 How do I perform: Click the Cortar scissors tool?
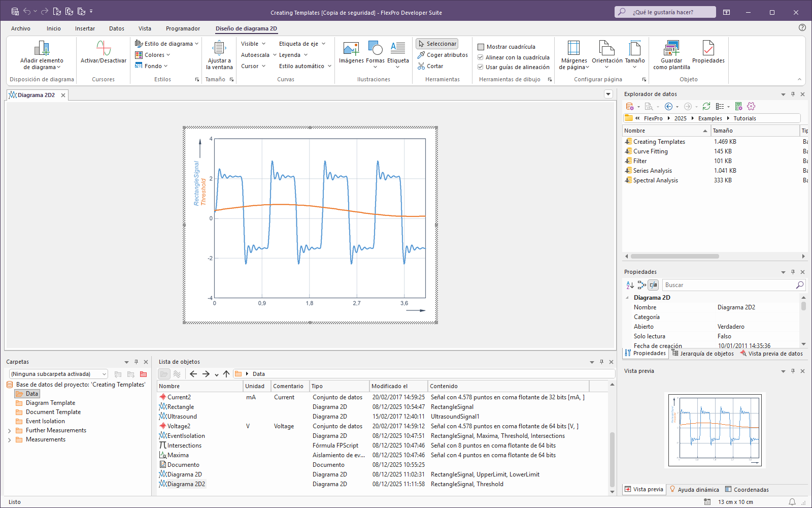(430, 66)
